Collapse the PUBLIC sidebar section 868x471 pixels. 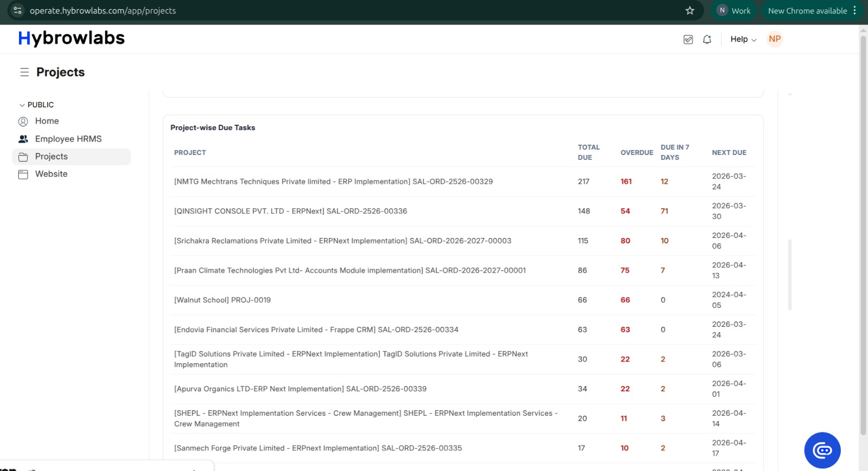[36, 105]
